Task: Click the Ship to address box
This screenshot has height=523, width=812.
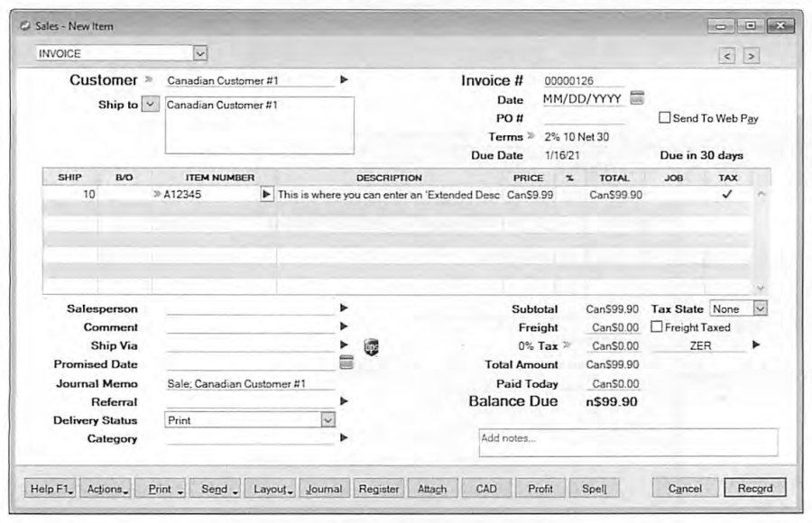Action: coord(260,125)
